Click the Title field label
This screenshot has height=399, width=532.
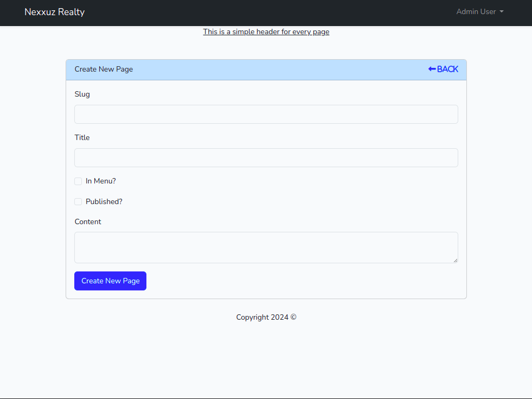tap(82, 137)
